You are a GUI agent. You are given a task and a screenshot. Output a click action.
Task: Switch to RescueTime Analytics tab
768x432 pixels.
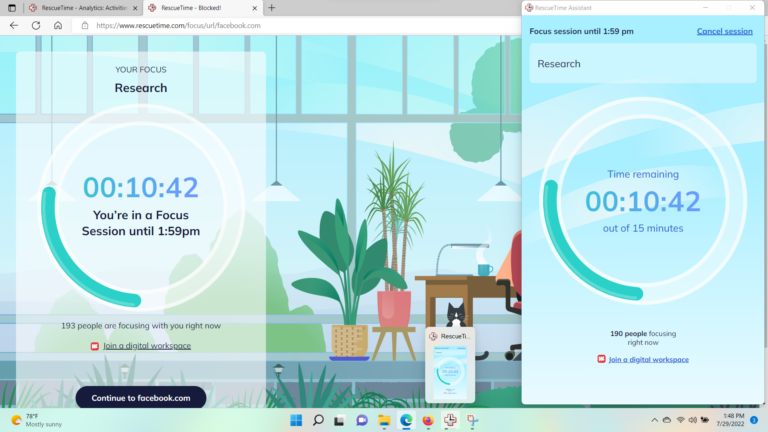(77, 8)
